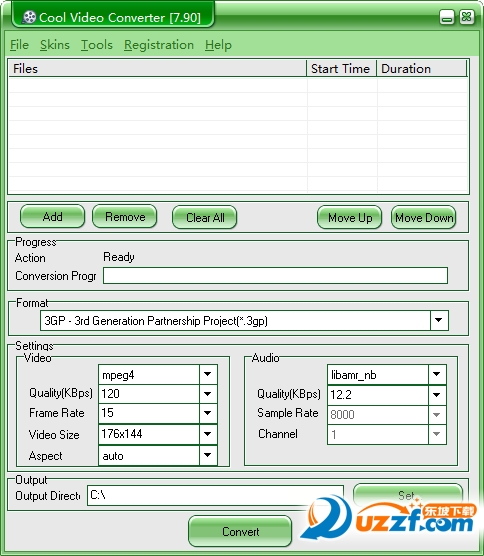The image size is (484, 556).
Task: Open the Video Size 176x144 dropdown
Action: pyautogui.click(x=208, y=434)
